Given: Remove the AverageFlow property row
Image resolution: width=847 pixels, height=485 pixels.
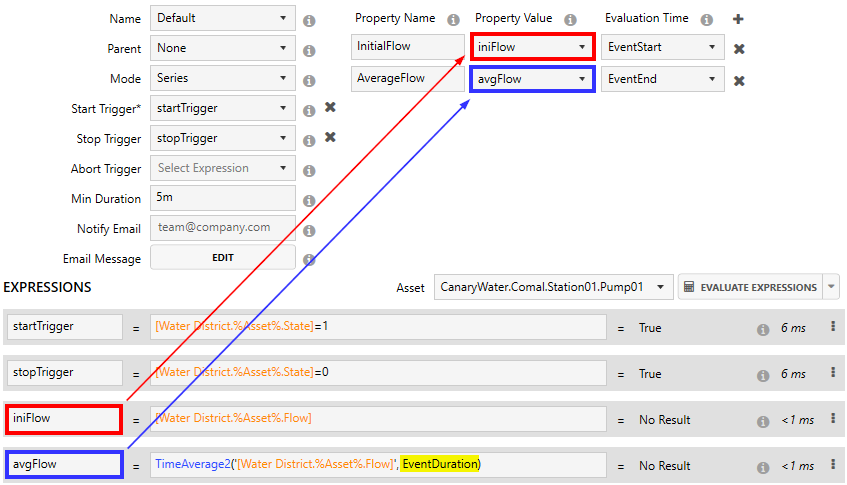Looking at the screenshot, I should click(739, 81).
